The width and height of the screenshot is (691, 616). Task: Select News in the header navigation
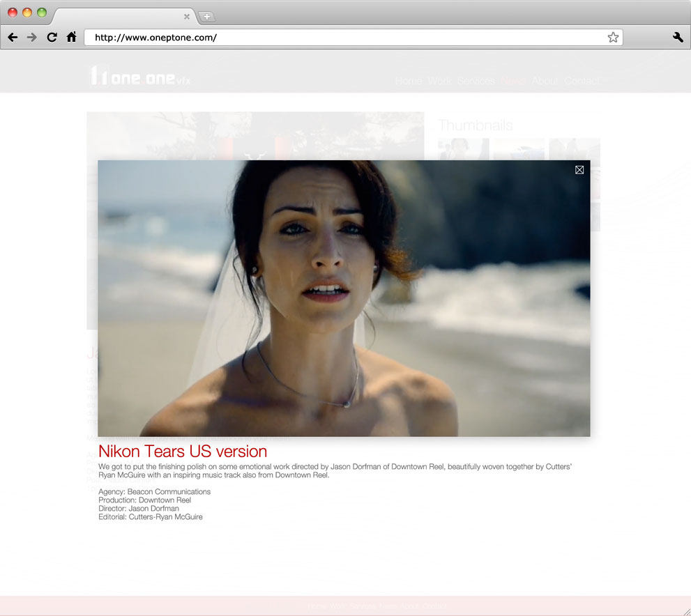[512, 82]
